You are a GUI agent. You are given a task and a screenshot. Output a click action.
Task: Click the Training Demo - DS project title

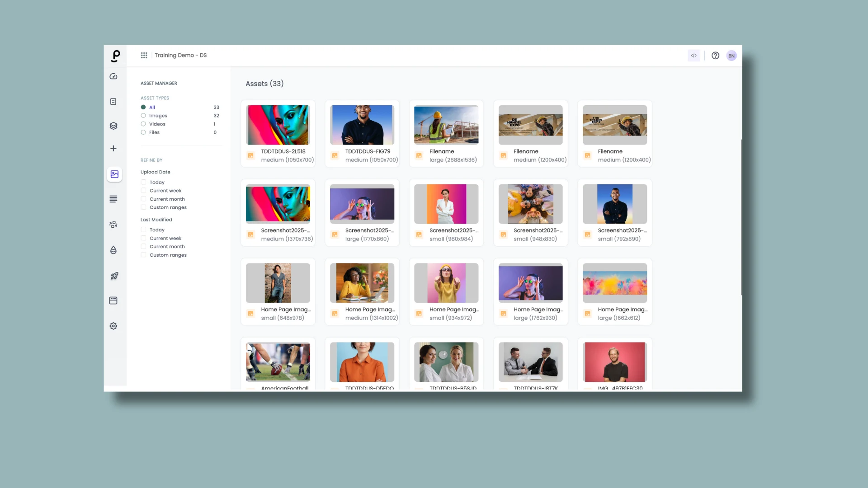pos(180,55)
